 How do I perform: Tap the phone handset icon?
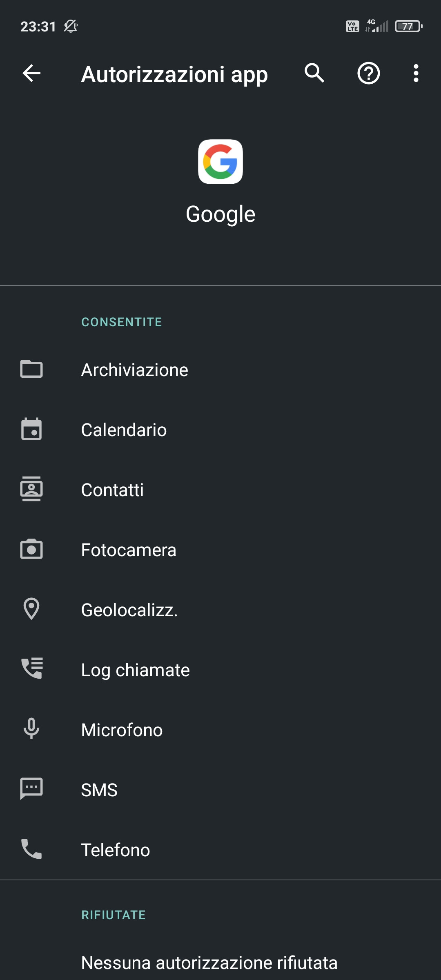[x=31, y=849]
